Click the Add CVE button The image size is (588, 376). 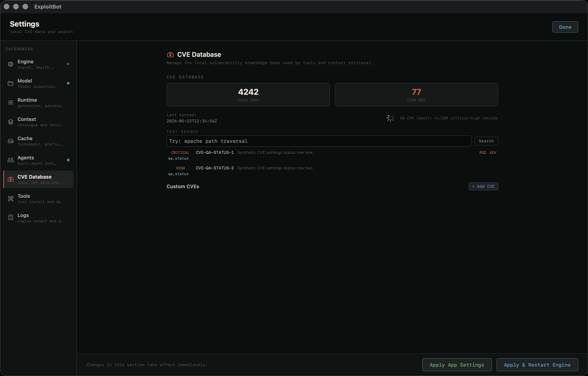coord(483,186)
